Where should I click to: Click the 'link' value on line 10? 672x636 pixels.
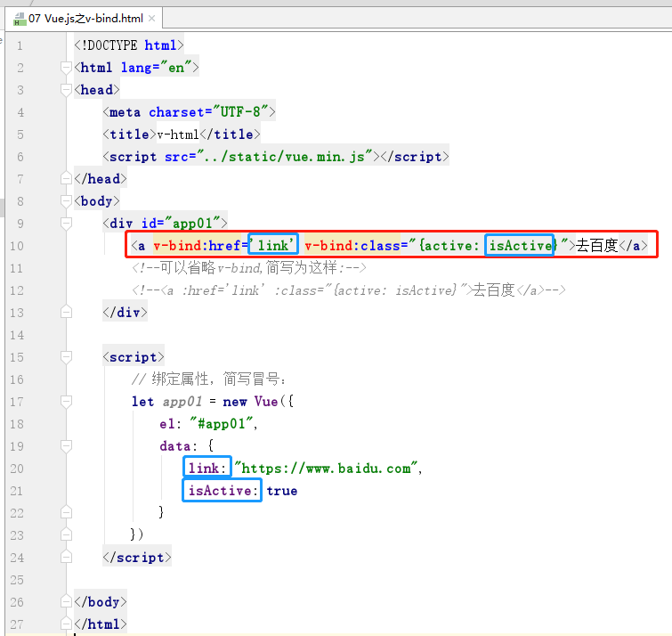tap(273, 246)
